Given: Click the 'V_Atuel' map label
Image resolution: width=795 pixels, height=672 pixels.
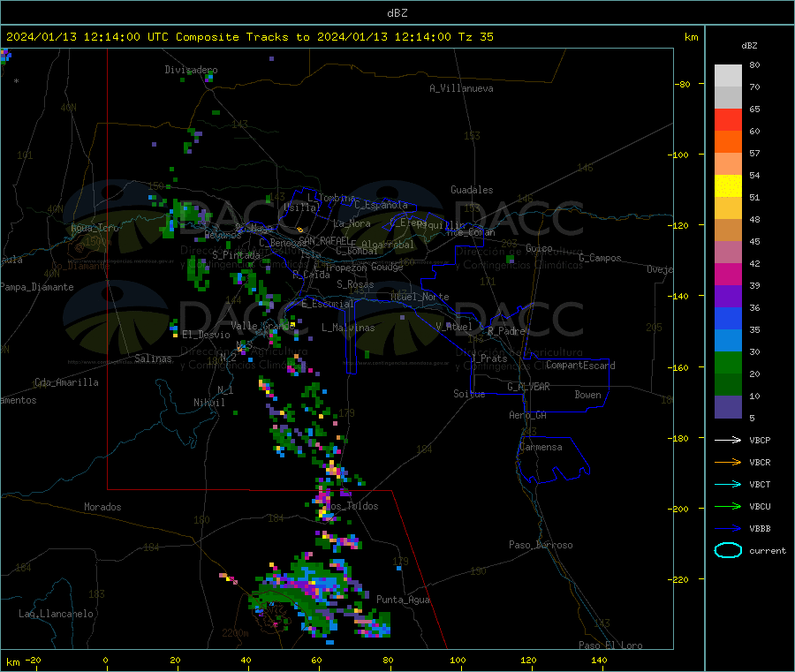Looking at the screenshot, I should 454,327.
